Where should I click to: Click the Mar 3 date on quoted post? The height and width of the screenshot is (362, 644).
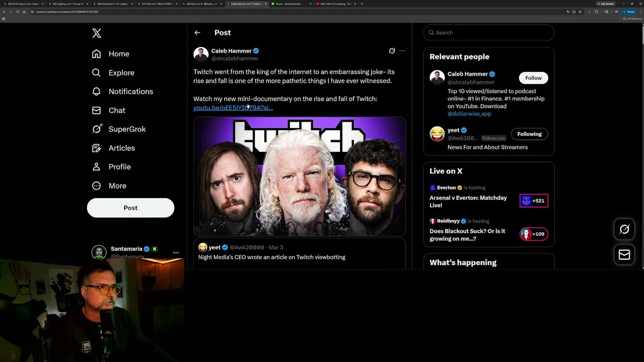pyautogui.click(x=276, y=247)
